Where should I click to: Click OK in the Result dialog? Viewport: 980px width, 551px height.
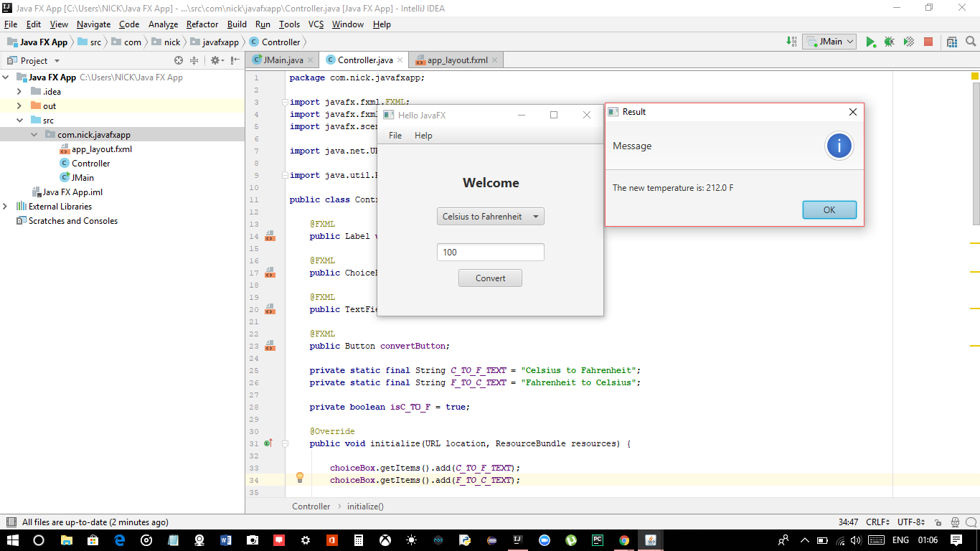point(829,210)
